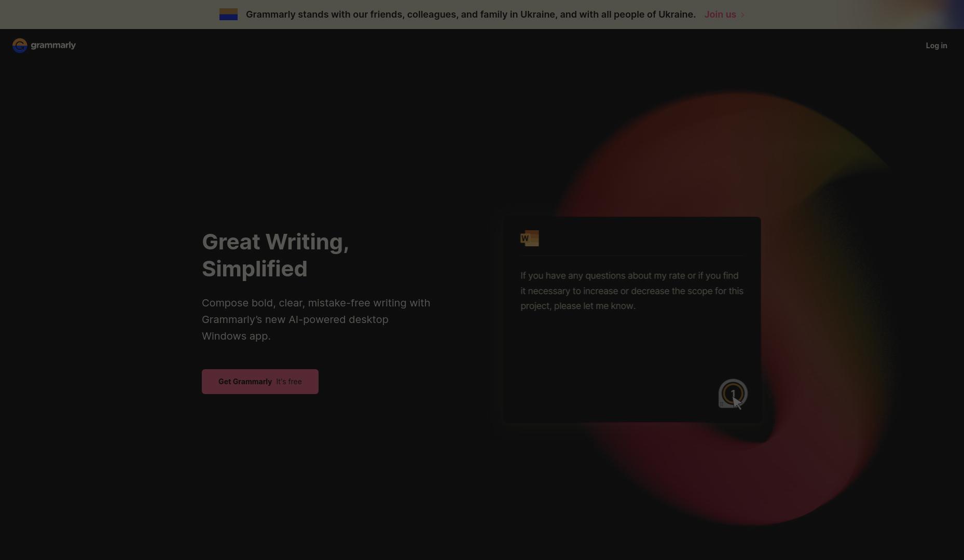Click the grammarly wordmark text
This screenshot has width=964, height=560.
click(x=53, y=46)
